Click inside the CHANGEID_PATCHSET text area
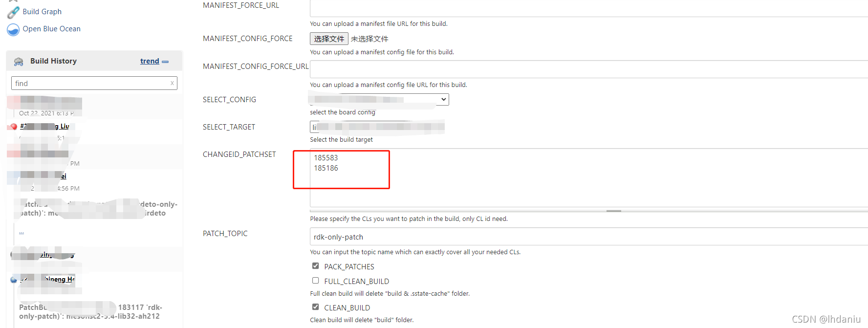868x328 pixels. pyautogui.click(x=589, y=178)
